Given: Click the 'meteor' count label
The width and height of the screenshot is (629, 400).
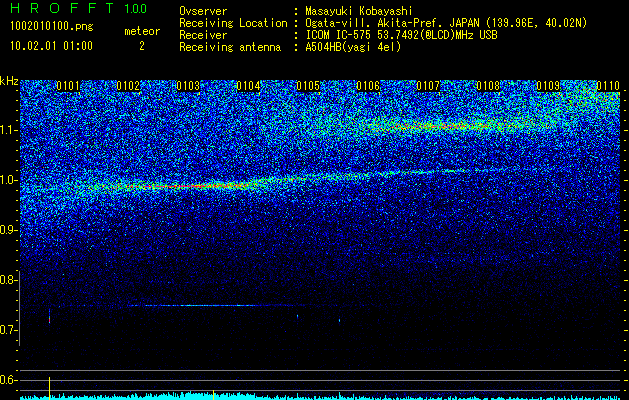Looking at the screenshot, I should (142, 31).
